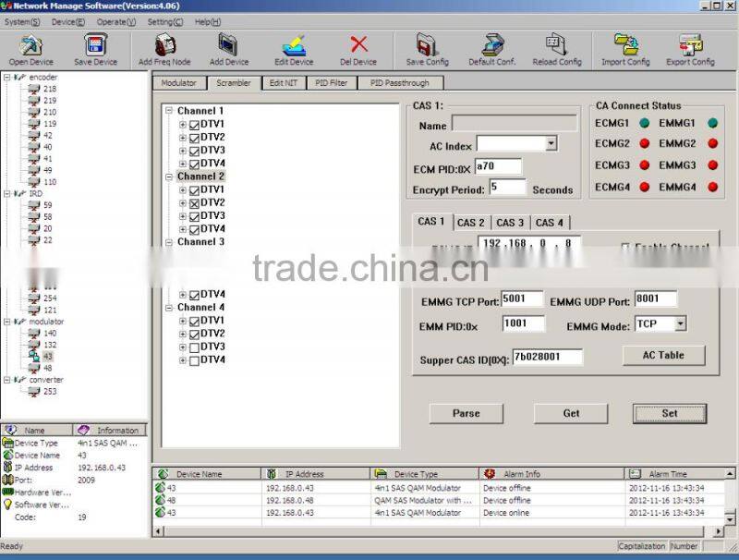The width and height of the screenshot is (739, 560).
Task: Enable DTV3 checkbox under Channel 4
Action: click(195, 347)
